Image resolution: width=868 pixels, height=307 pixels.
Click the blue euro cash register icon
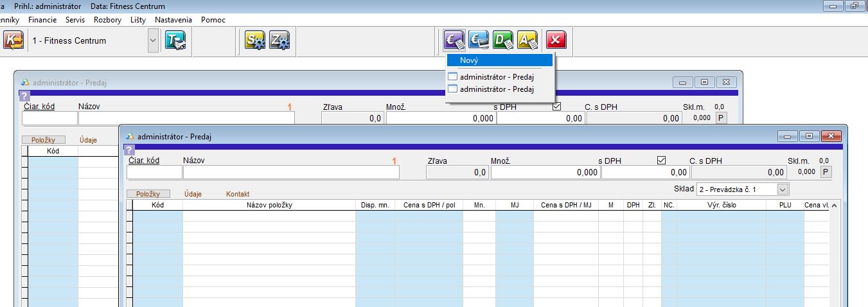point(478,41)
